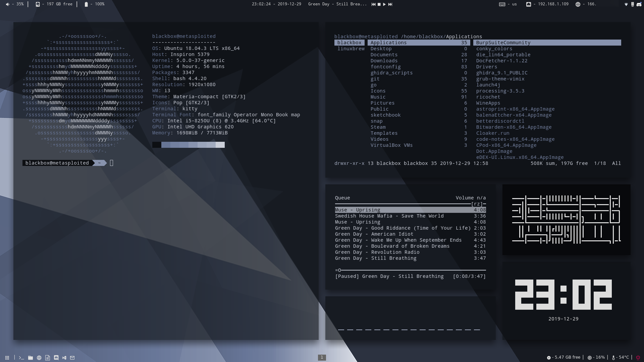This screenshot has width=644, height=362.
Task: Click the globe icon beside public IP
Action: pyautogui.click(x=578, y=4)
